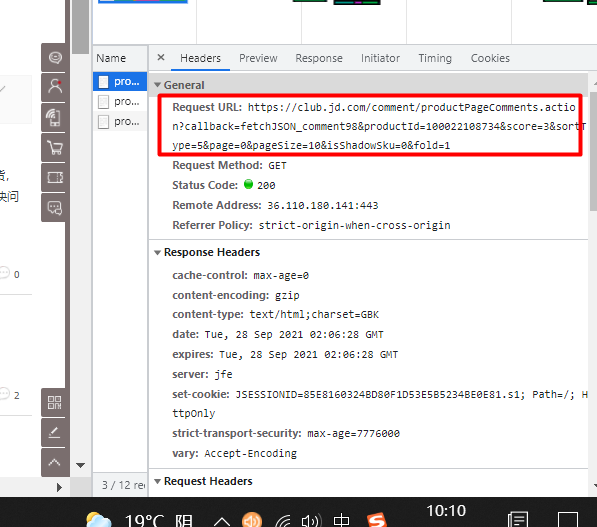Open the feedback pencil icon in JD sidebar
The height and width of the screenshot is (527, 597).
(55, 433)
